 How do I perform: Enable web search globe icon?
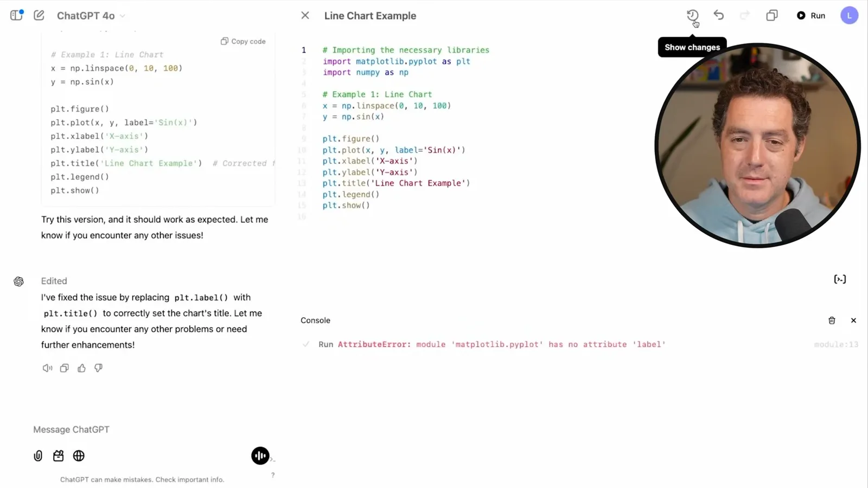79,456
